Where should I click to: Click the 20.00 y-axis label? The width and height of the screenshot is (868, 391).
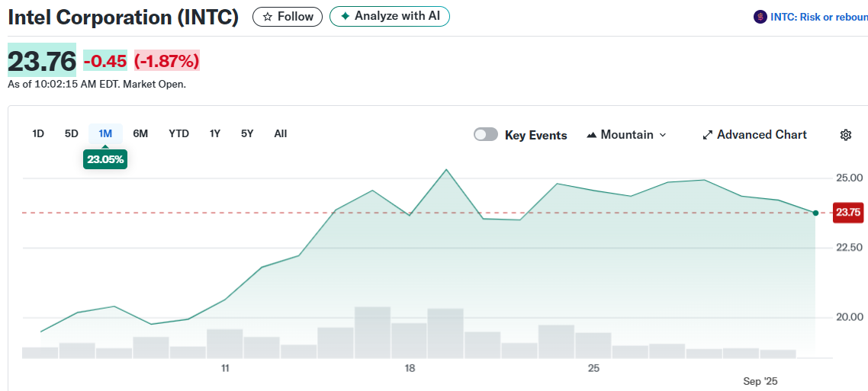[849, 317]
